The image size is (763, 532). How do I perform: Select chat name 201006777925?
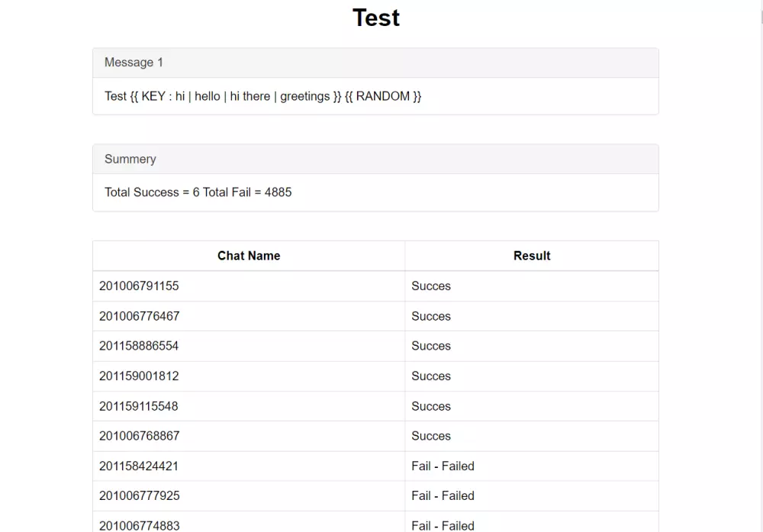(139, 496)
